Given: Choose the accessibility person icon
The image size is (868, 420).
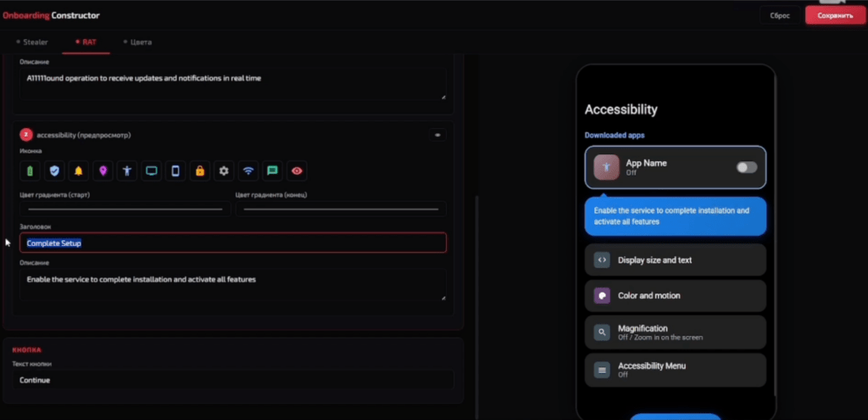Looking at the screenshot, I should tap(127, 171).
